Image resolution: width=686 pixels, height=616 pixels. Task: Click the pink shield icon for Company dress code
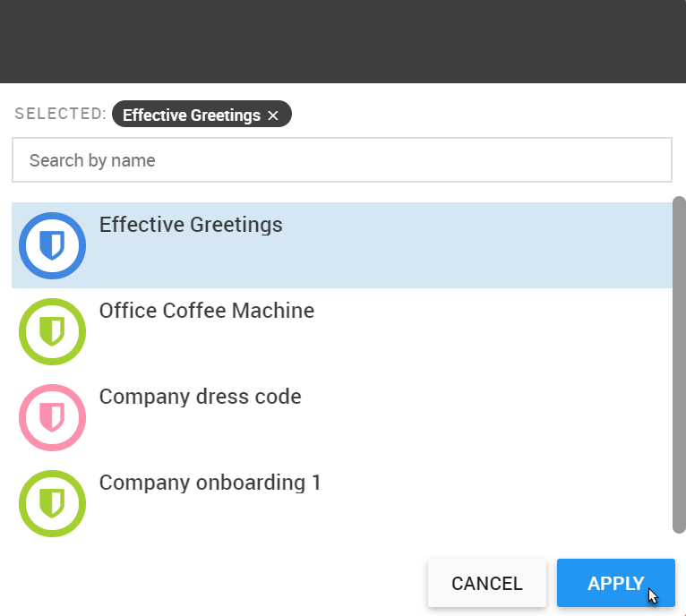pyautogui.click(x=52, y=418)
